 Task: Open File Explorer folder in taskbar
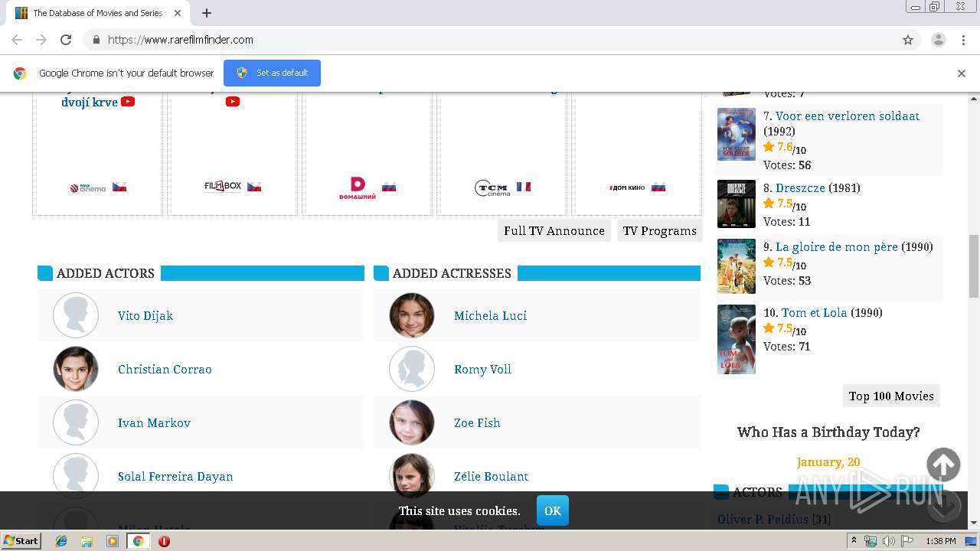click(x=87, y=541)
